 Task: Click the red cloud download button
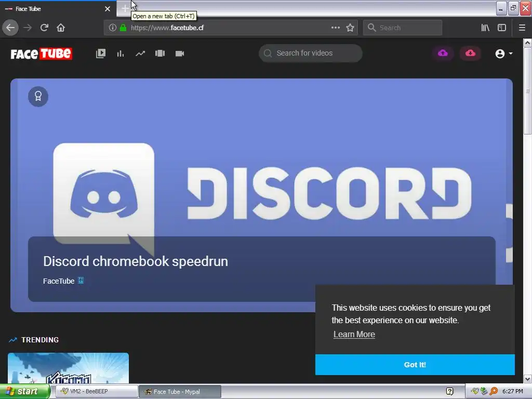tap(470, 54)
